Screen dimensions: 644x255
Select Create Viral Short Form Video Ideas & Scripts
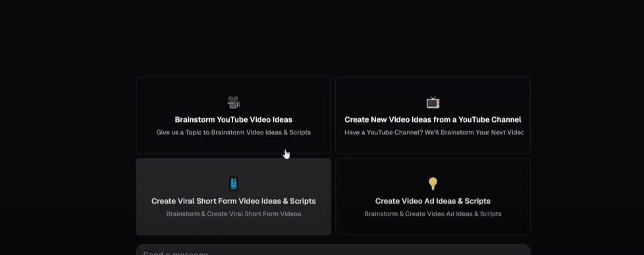[234, 196]
